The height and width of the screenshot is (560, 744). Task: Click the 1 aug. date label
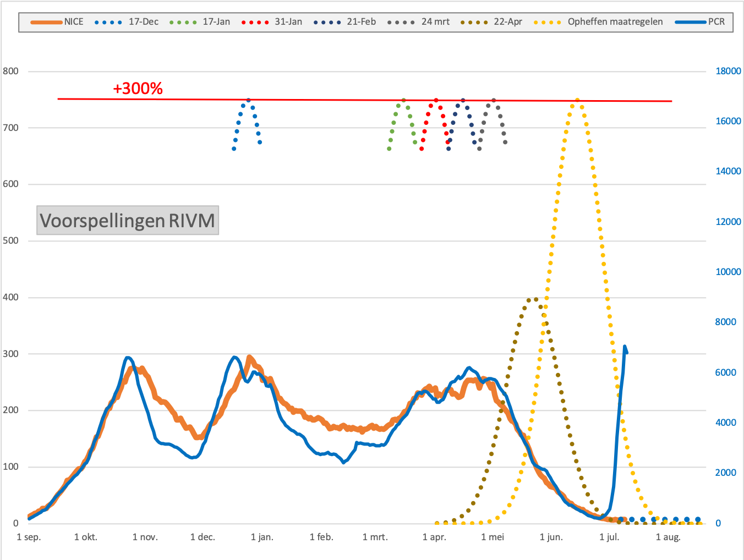[x=668, y=537]
